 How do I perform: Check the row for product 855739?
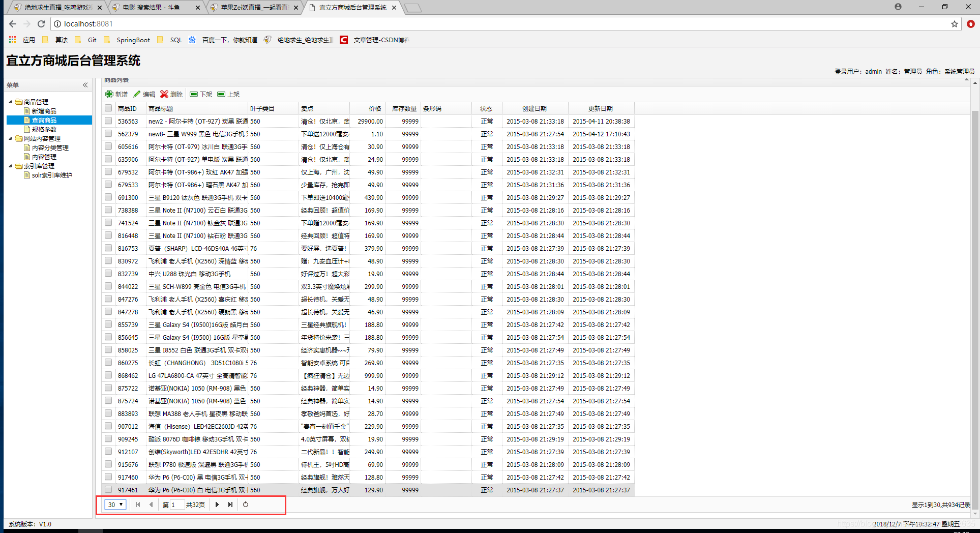pos(108,324)
